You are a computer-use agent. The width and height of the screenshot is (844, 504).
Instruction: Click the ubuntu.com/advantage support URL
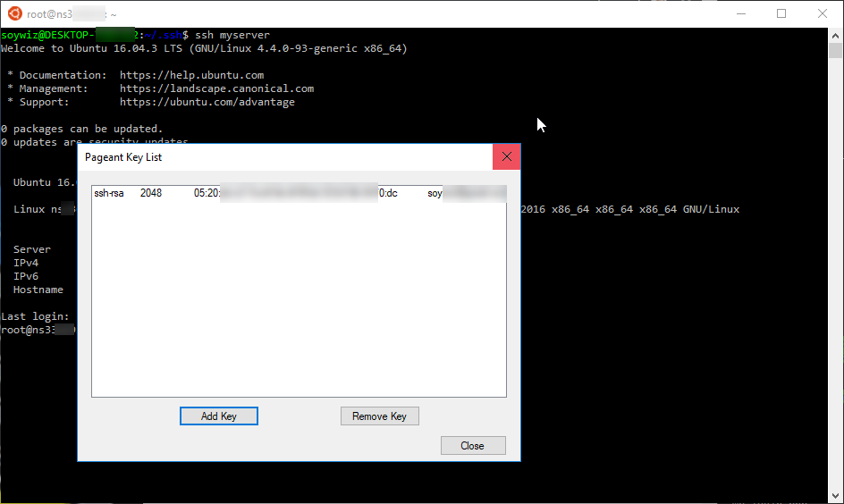point(207,102)
